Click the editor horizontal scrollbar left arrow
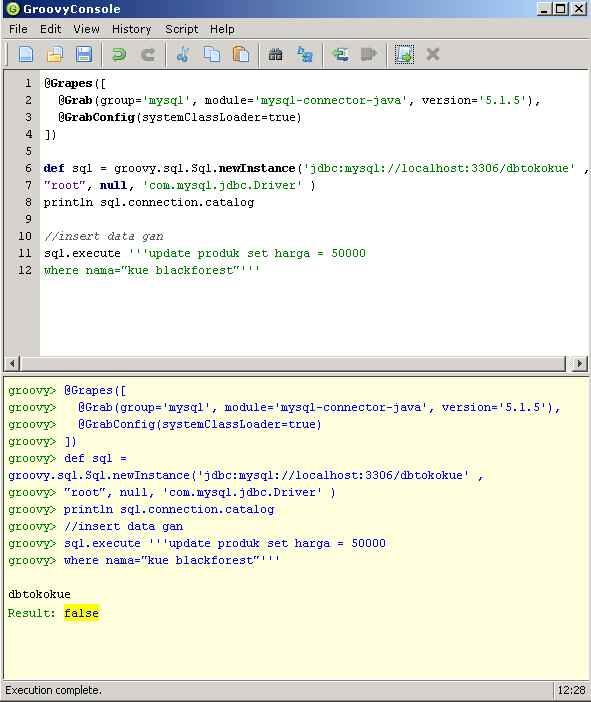This screenshot has height=702, width=591. click(x=12, y=363)
